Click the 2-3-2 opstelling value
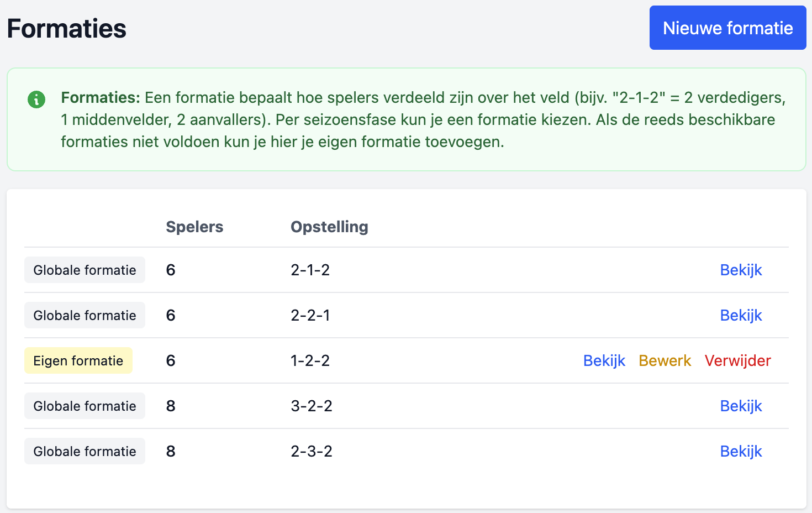The image size is (812, 513). click(x=312, y=451)
